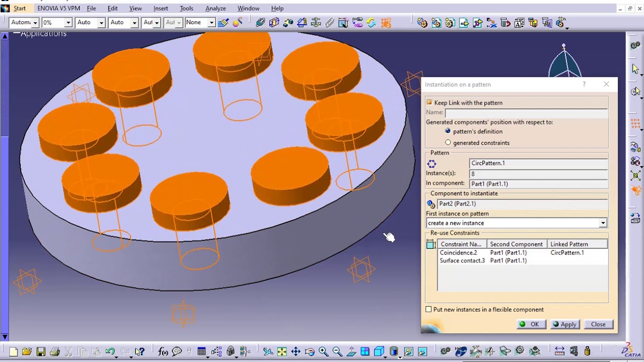The width and height of the screenshot is (644, 362).
Task: Click the paperclip attachment icon
Action: point(330,23)
